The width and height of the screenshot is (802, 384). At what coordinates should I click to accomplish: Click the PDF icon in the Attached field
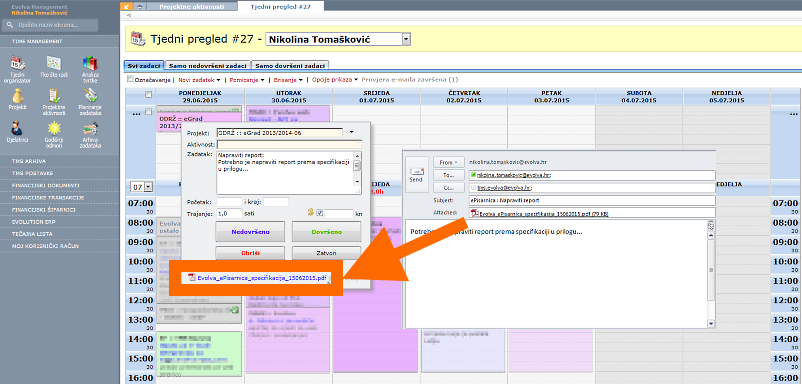(x=474, y=213)
